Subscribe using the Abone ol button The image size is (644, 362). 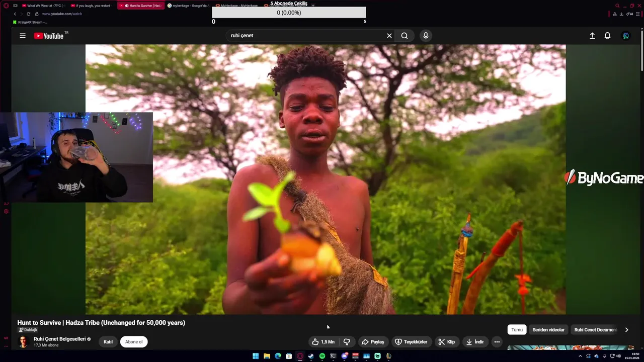(134, 342)
